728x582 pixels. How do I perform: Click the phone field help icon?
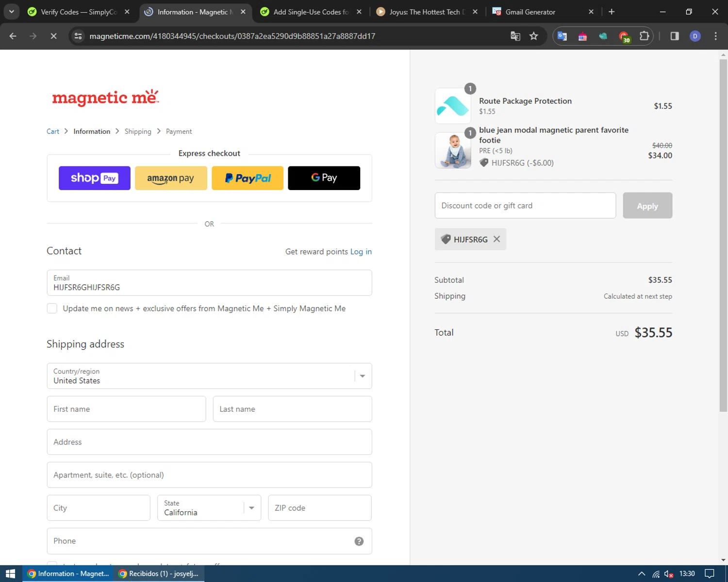tap(359, 541)
